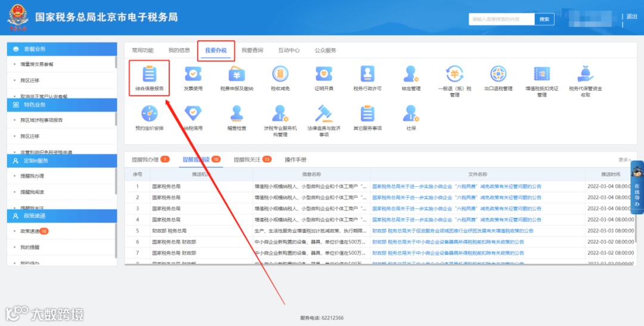Switch to 提醒我关注 tab
644x326 pixels.
coord(253,159)
